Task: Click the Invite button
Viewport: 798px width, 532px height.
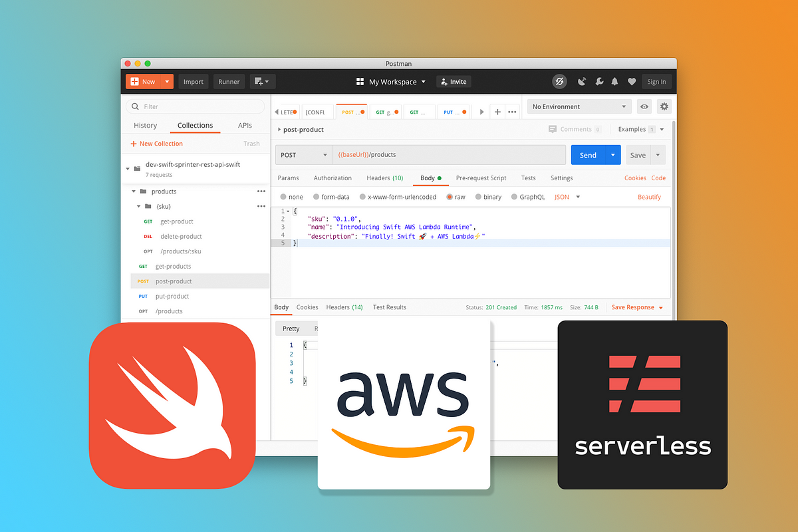Action: [x=454, y=82]
